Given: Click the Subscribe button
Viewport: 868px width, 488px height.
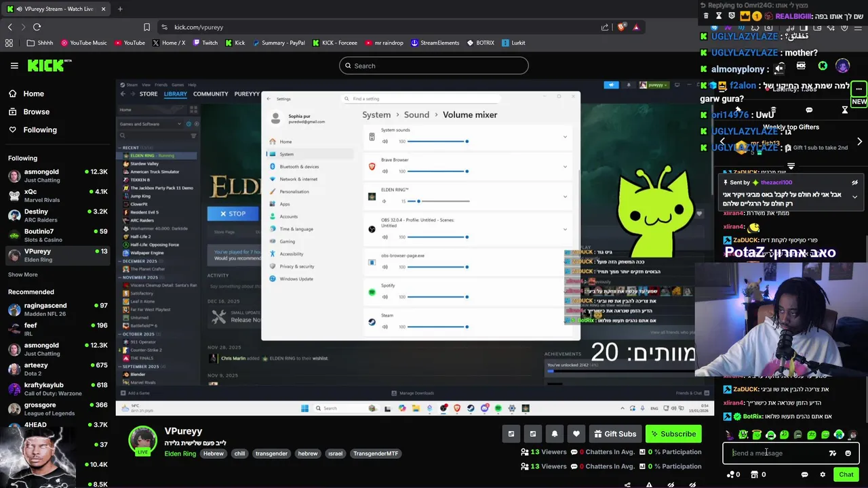Looking at the screenshot, I should (x=673, y=434).
